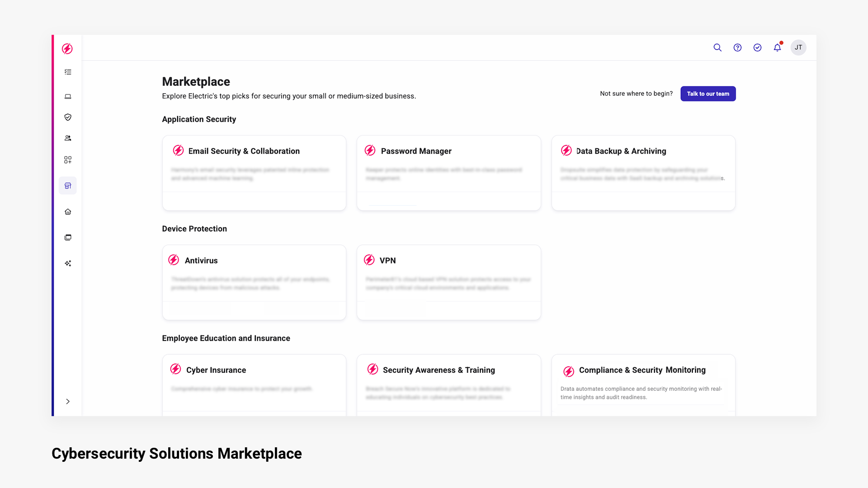868x488 pixels.
Task: Click the Electric lightning logo in the sidebar
Action: click(67, 49)
